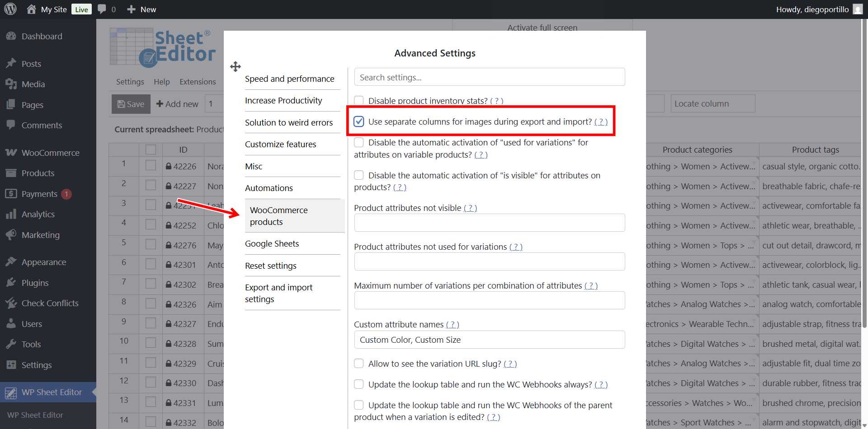
Task: Open the Marketing sidebar item
Action: 40,235
